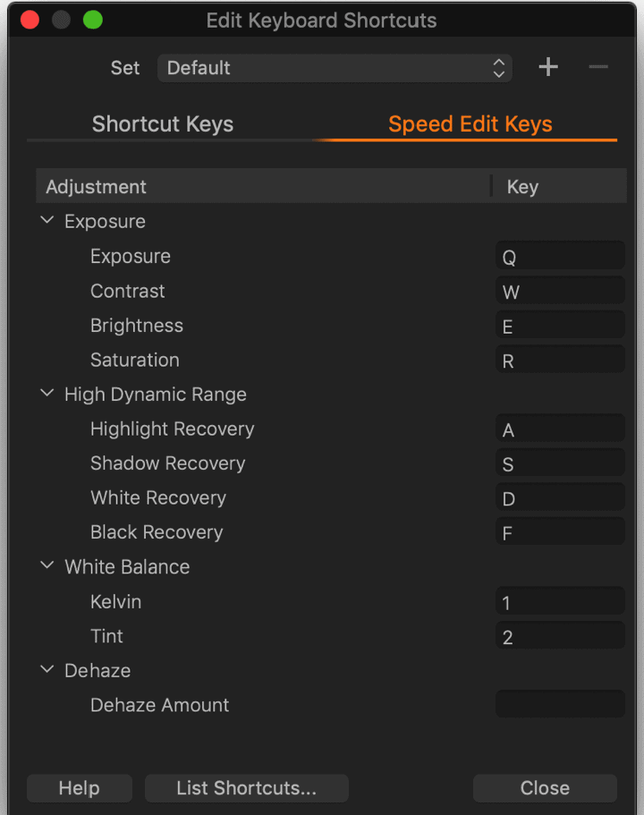Collapse the Dehaze group chevron
This screenshot has height=815, width=644.
click(x=47, y=669)
